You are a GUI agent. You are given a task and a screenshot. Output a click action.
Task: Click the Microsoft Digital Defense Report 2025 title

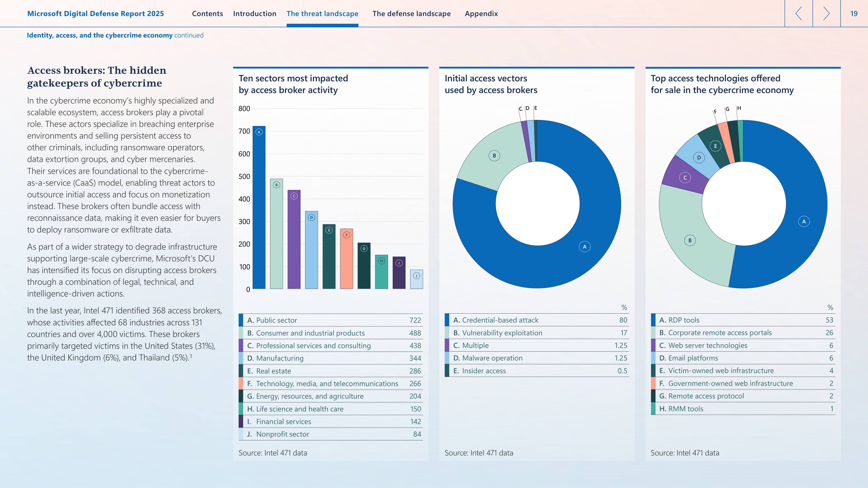click(95, 14)
